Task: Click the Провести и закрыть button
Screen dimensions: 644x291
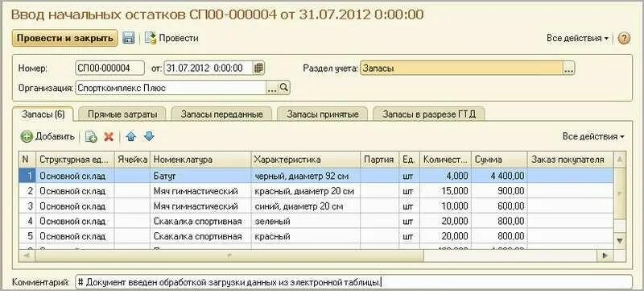Action: [x=65, y=38]
